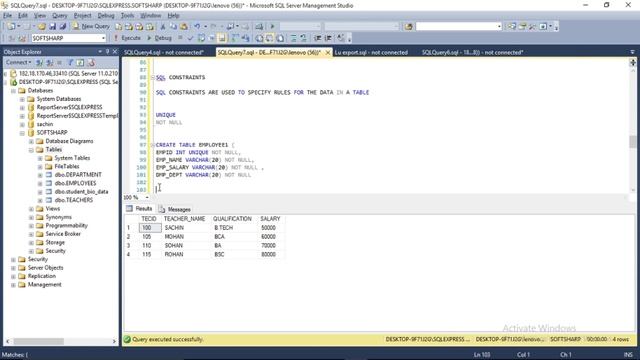Click the Increase Indent icon

click(x=328, y=38)
